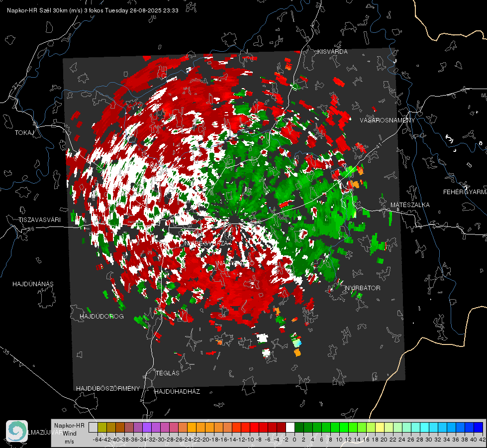Click the VÁSÁROSNAMÉNY town label
The height and width of the screenshot is (448, 487).
coord(388,120)
